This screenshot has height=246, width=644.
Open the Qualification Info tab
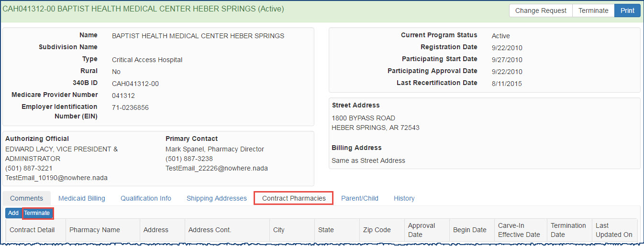tap(146, 198)
